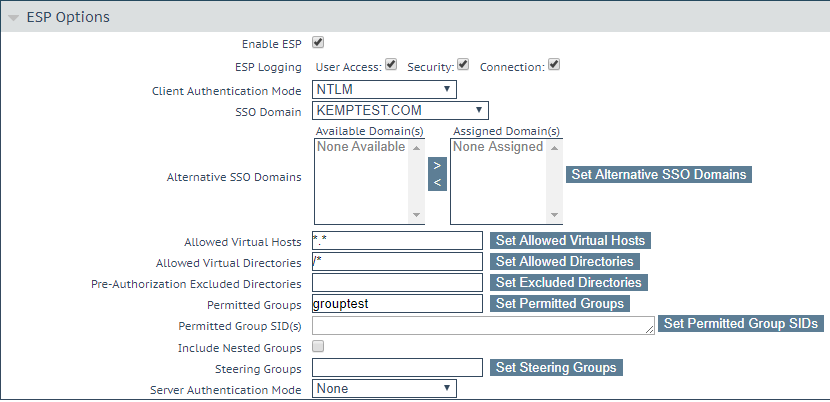The width and height of the screenshot is (830, 402).
Task: Focus Pre-Authorization Excluded Directories field
Action: (398, 283)
